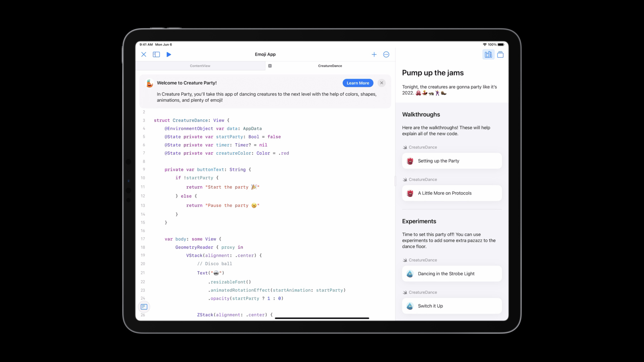644x362 pixels.
Task: Click CreatureDance label above Switch it Up
Action: coord(423,292)
